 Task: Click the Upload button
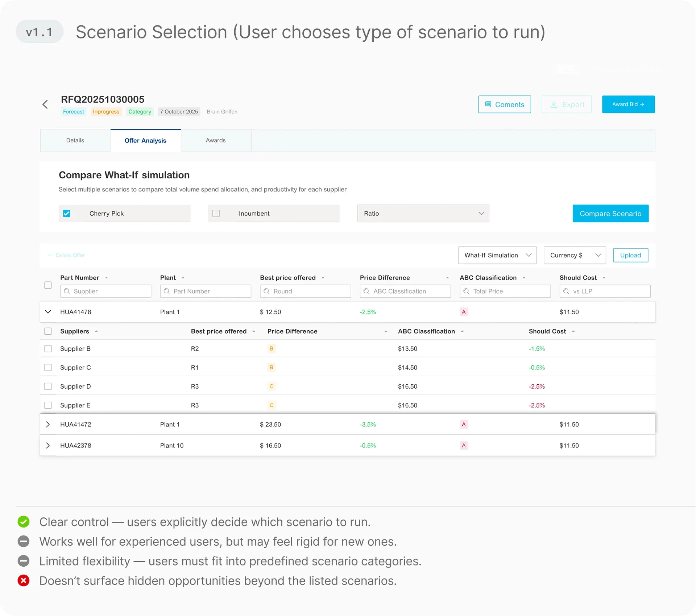pyautogui.click(x=630, y=255)
